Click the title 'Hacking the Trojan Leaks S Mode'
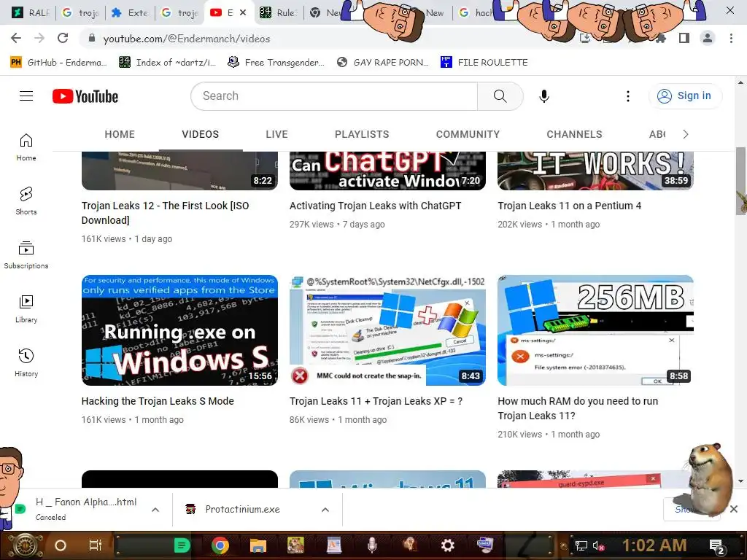Image resolution: width=747 pixels, height=560 pixels. pos(158,401)
